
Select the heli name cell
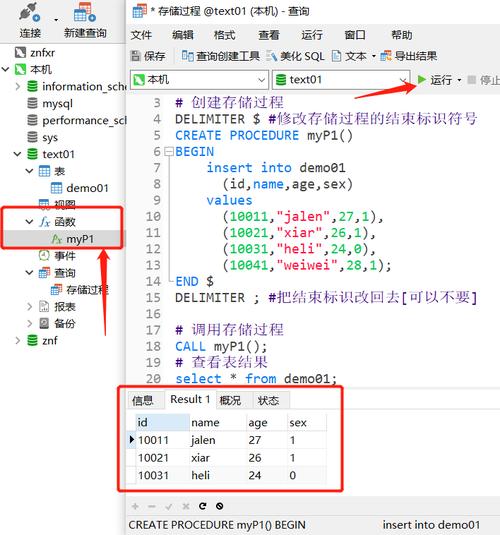218,475
